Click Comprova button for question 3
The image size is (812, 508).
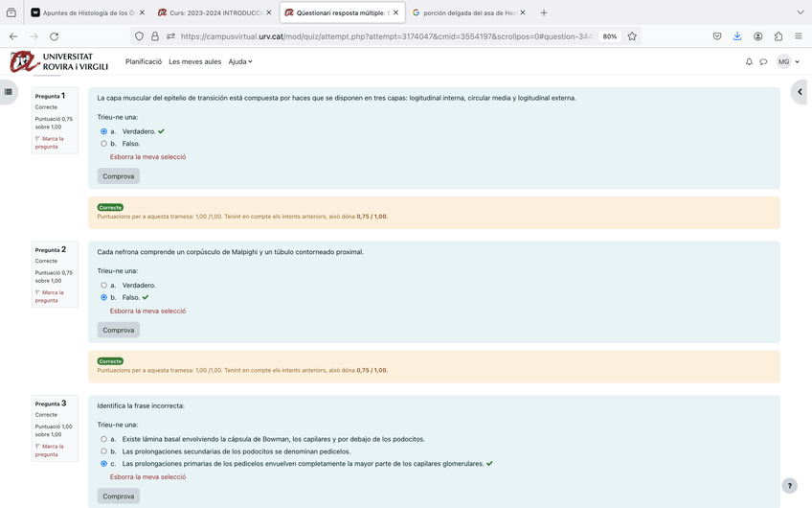click(119, 496)
